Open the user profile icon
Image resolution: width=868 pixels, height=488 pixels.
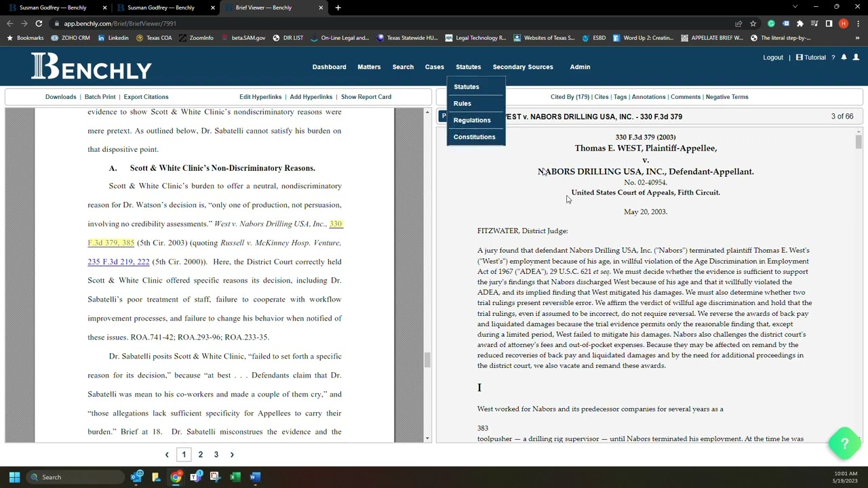[x=856, y=58]
